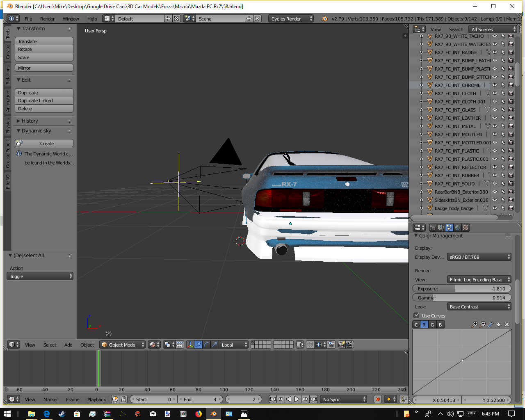Add a new screen layout plus icon
Screen dimensions: 525x420
(x=168, y=18)
